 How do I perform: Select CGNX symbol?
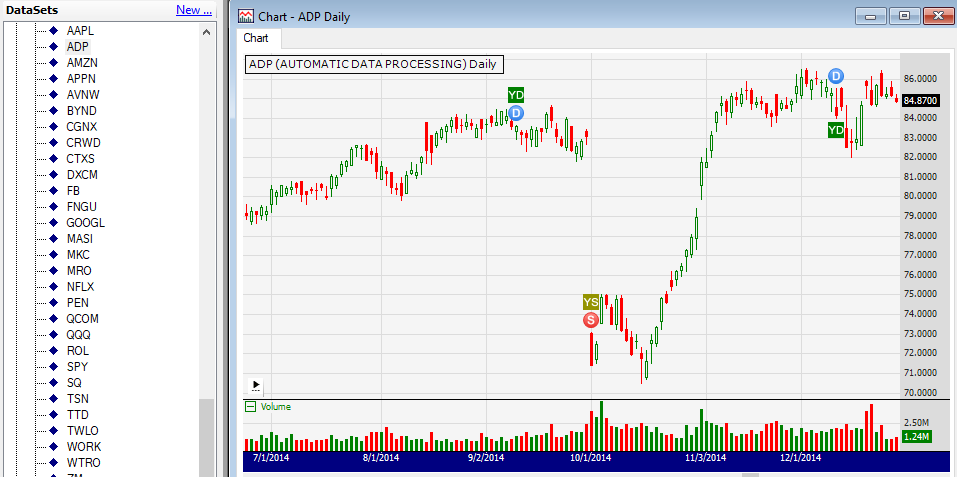pos(82,126)
